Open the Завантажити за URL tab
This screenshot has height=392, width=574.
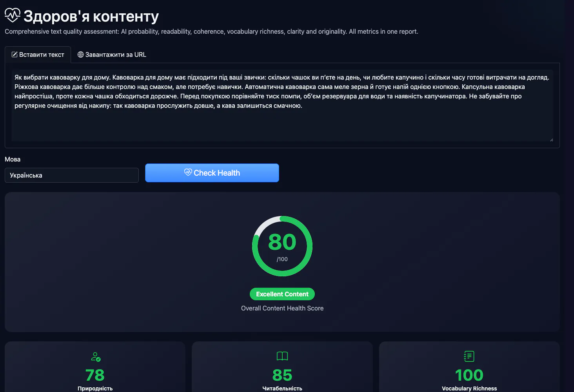(112, 55)
